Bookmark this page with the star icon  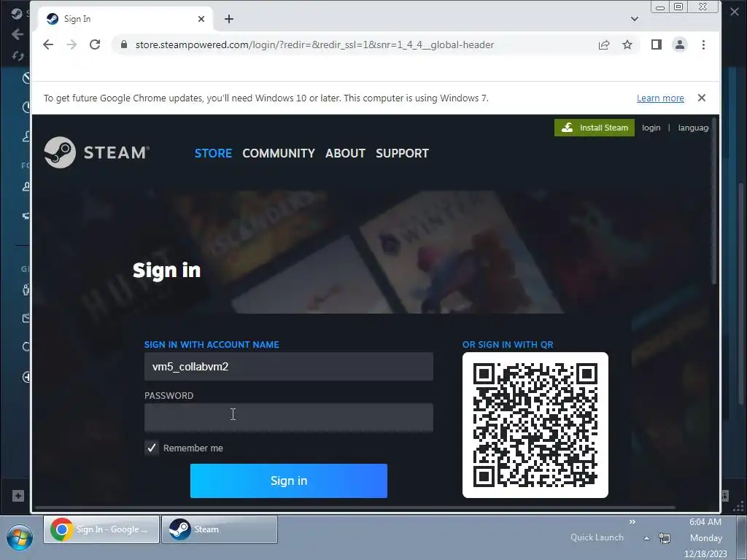click(x=627, y=44)
